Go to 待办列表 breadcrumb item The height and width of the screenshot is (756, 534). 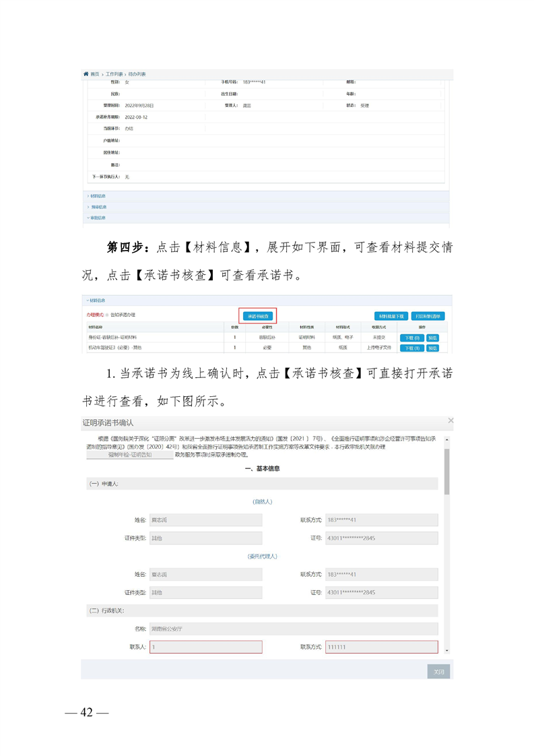point(137,73)
